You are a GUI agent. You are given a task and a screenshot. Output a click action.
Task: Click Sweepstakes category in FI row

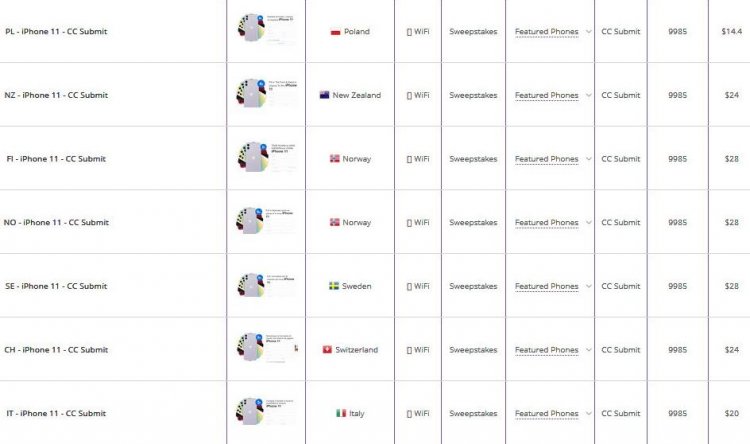[x=473, y=159]
